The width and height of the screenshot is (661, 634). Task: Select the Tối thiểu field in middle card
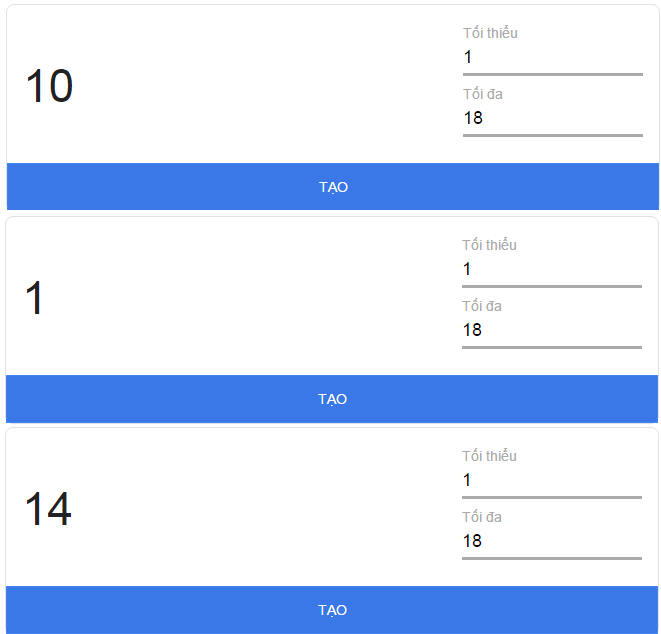click(551, 269)
